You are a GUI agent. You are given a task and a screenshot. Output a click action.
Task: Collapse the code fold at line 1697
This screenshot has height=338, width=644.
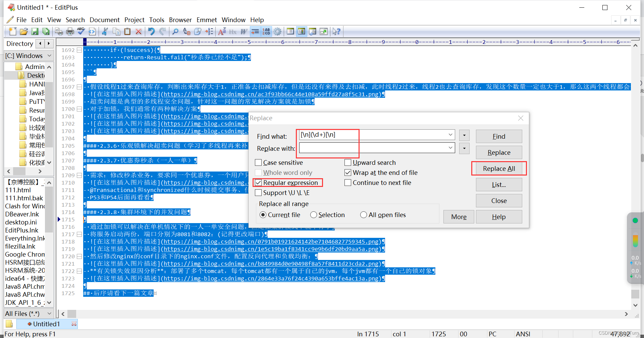pos(79,87)
